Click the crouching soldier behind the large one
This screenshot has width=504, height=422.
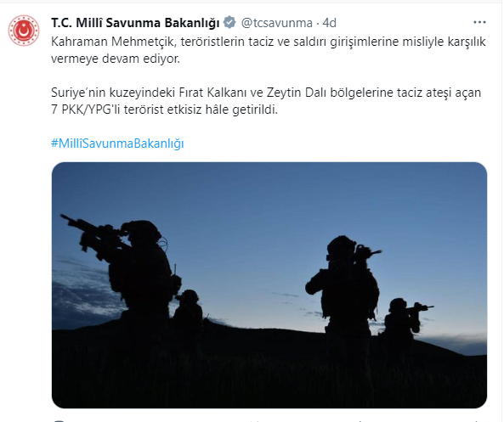click(189, 308)
